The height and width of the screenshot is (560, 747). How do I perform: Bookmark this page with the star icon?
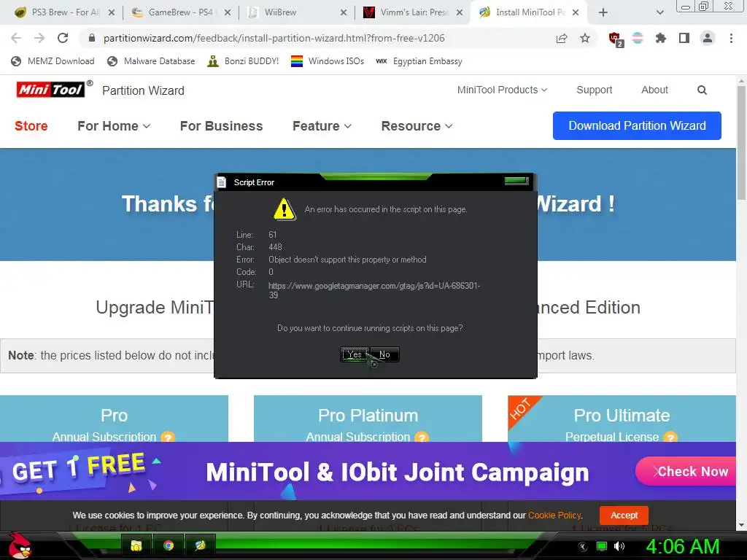click(x=585, y=38)
